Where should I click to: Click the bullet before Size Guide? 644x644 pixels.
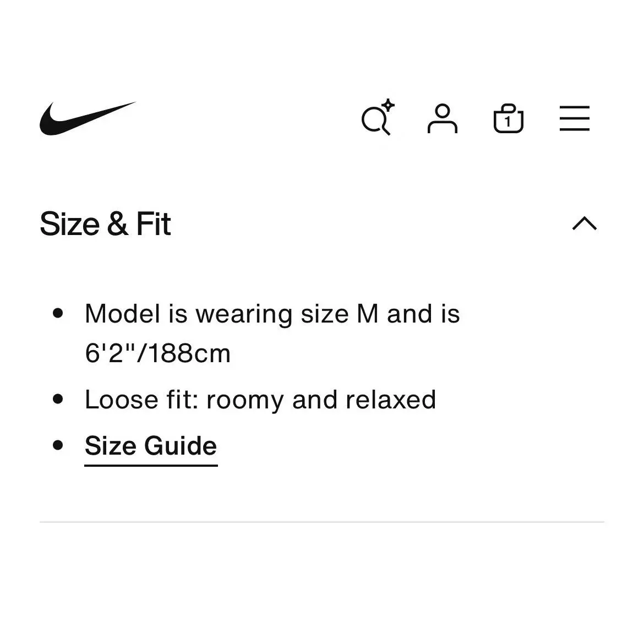pos(58,445)
